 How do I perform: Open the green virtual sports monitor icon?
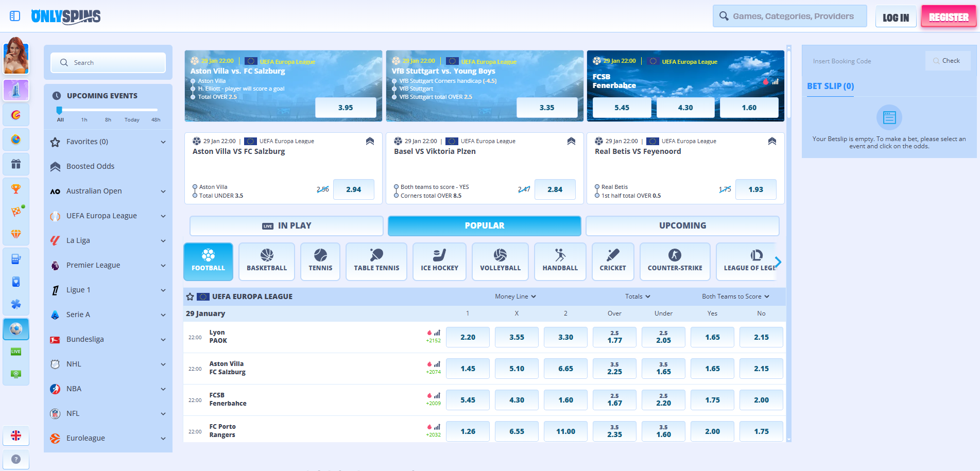(16, 374)
